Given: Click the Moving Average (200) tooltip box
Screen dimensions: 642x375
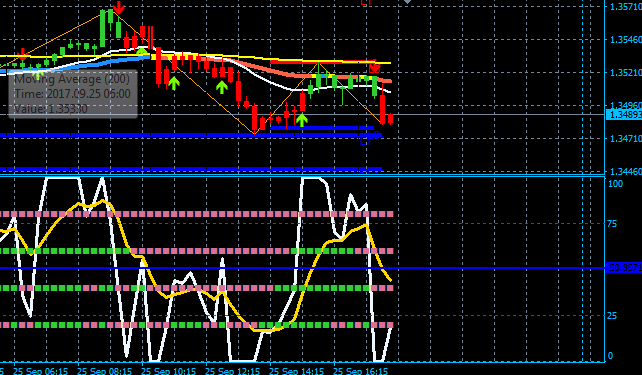Looking at the screenshot, I should [72, 94].
